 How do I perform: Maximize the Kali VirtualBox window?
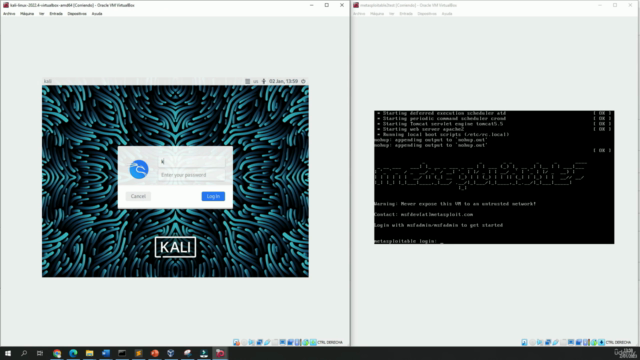point(327,5)
